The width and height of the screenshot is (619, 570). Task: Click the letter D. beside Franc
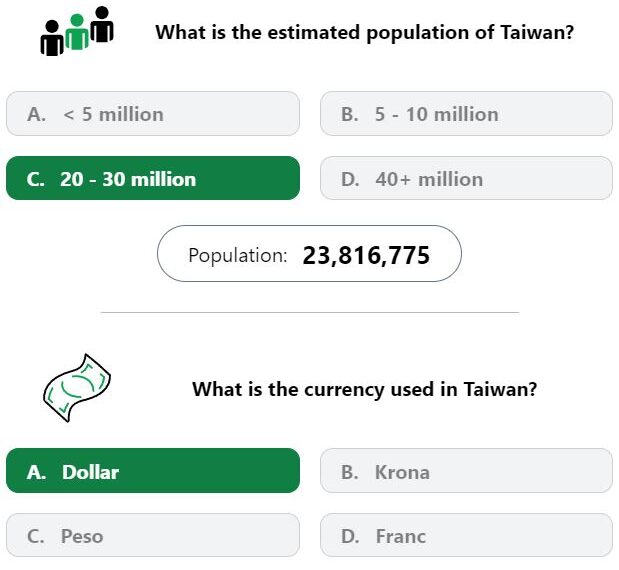click(350, 536)
